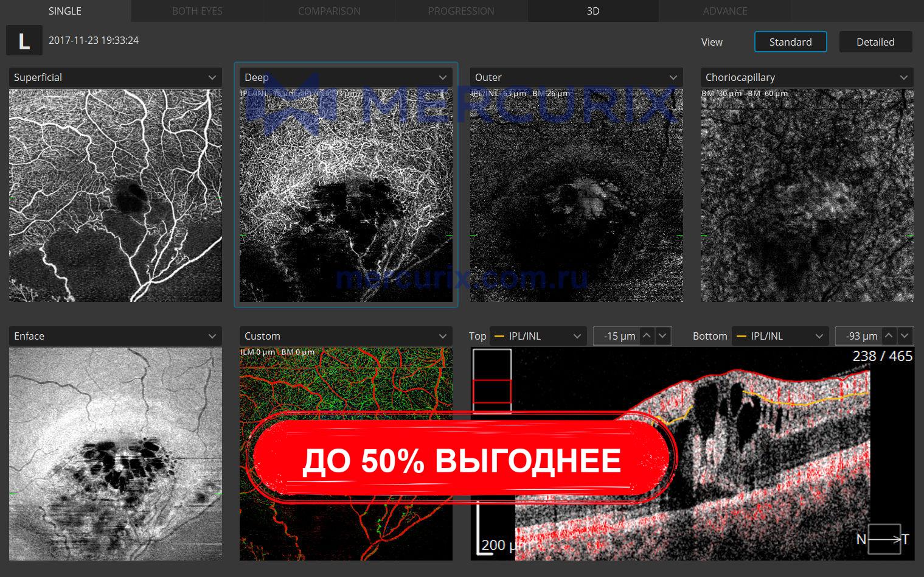Click the Bottom offset -93 µm field
Screen dimensions: 924x577
point(858,336)
